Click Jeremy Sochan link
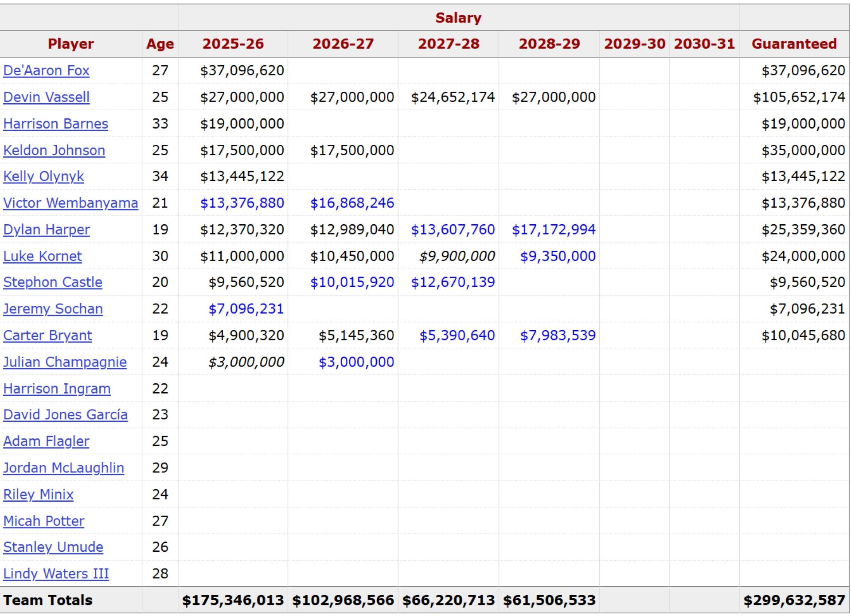Image resolution: width=851 pixels, height=616 pixels. click(x=53, y=309)
